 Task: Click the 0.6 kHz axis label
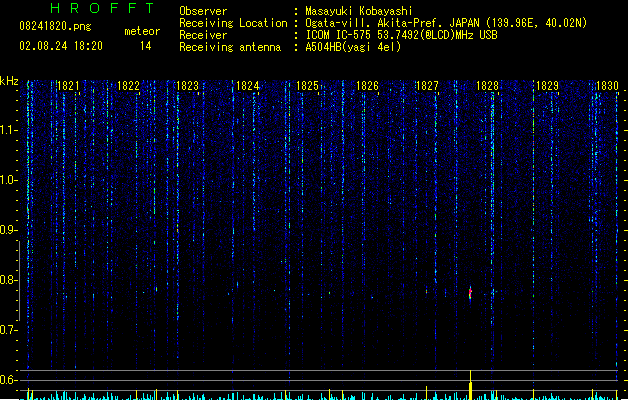pos(8,380)
